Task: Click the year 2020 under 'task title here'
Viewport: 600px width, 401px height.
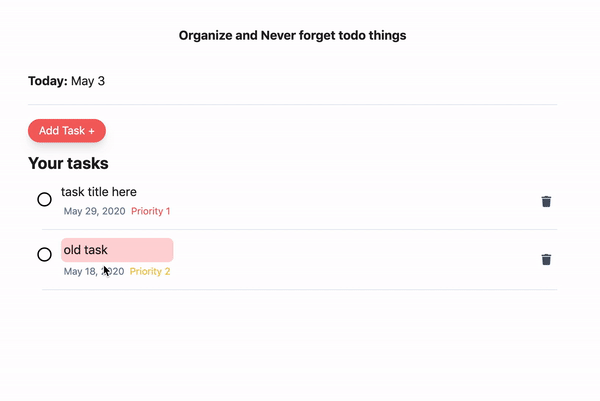Action: pos(113,211)
